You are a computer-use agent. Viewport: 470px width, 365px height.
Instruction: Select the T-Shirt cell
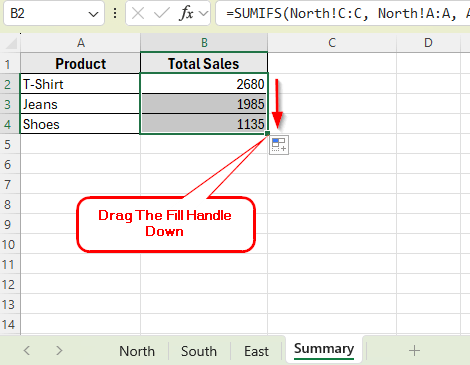coord(80,84)
